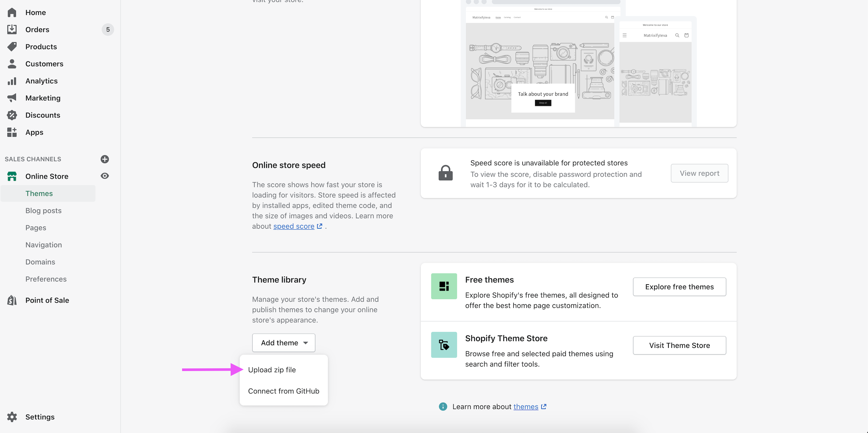Open the Navigation submenu item
The width and height of the screenshot is (868, 433).
click(x=43, y=245)
